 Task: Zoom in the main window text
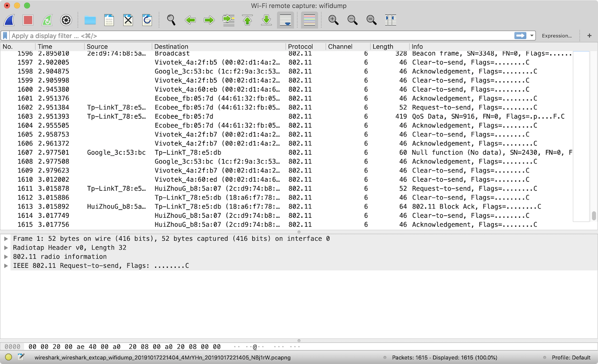click(334, 20)
